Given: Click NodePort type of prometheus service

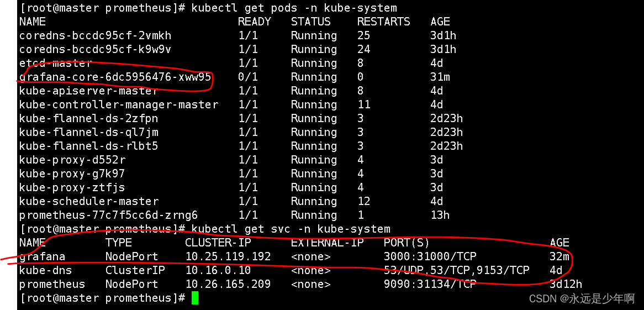Looking at the screenshot, I should [132, 284].
